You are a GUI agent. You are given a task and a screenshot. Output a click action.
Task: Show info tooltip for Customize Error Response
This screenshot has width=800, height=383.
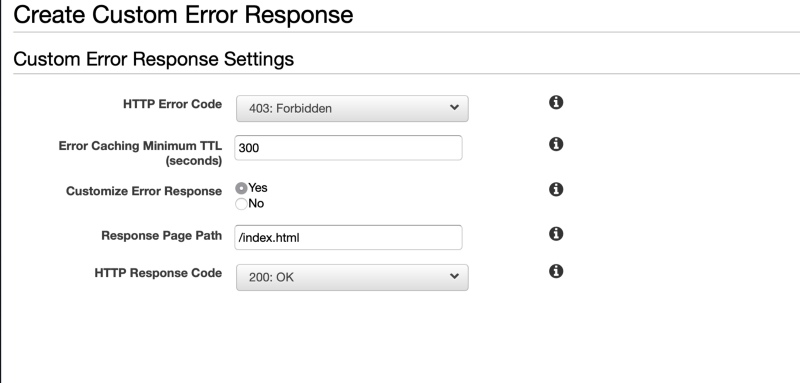point(556,189)
